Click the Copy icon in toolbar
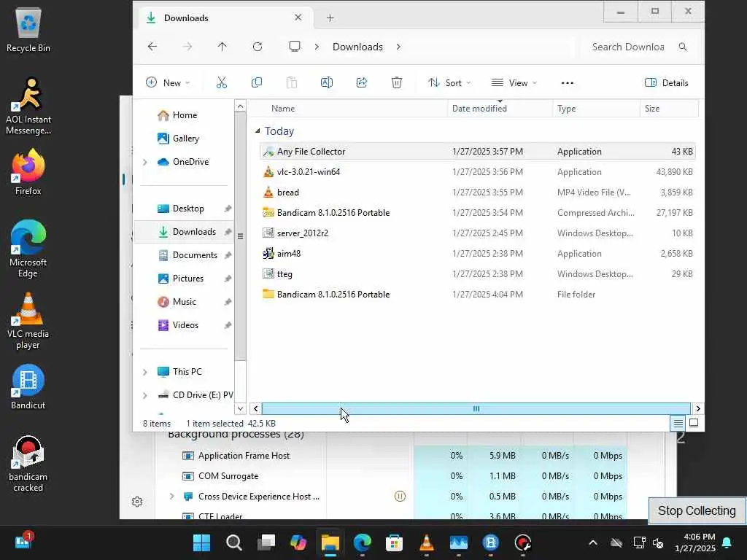The height and width of the screenshot is (560, 747). (256, 82)
